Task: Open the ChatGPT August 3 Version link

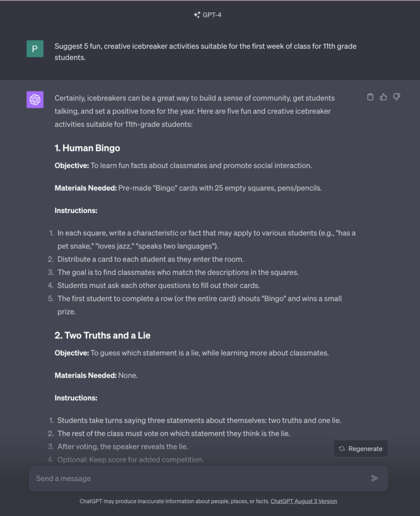Action: point(304,501)
